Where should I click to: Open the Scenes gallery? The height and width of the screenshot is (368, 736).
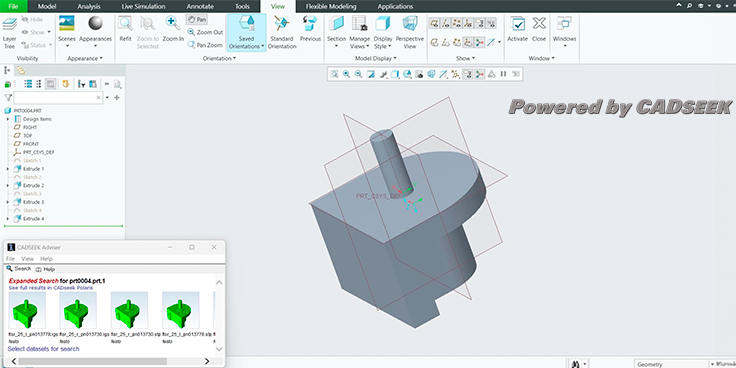coord(67,32)
